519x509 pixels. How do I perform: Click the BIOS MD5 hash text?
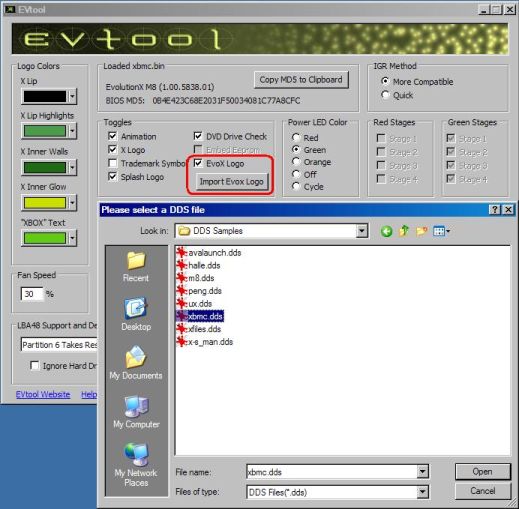pyautogui.click(x=226, y=100)
